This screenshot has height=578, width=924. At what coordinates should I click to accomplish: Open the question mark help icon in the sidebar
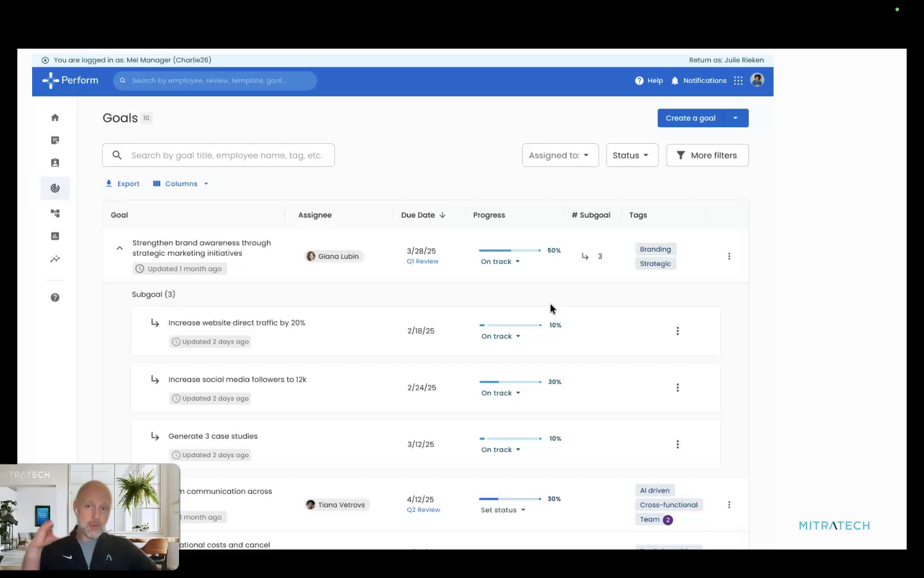55,297
